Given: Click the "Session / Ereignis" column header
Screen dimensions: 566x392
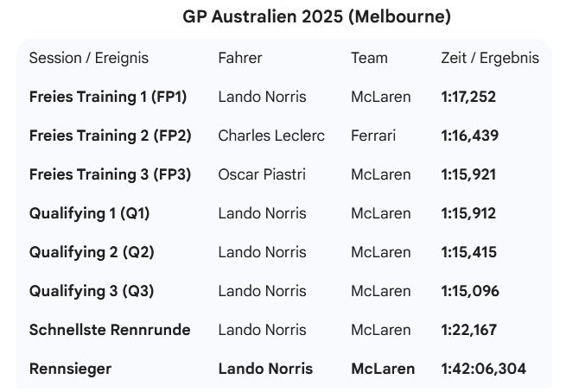Looking at the screenshot, I should (x=89, y=58).
